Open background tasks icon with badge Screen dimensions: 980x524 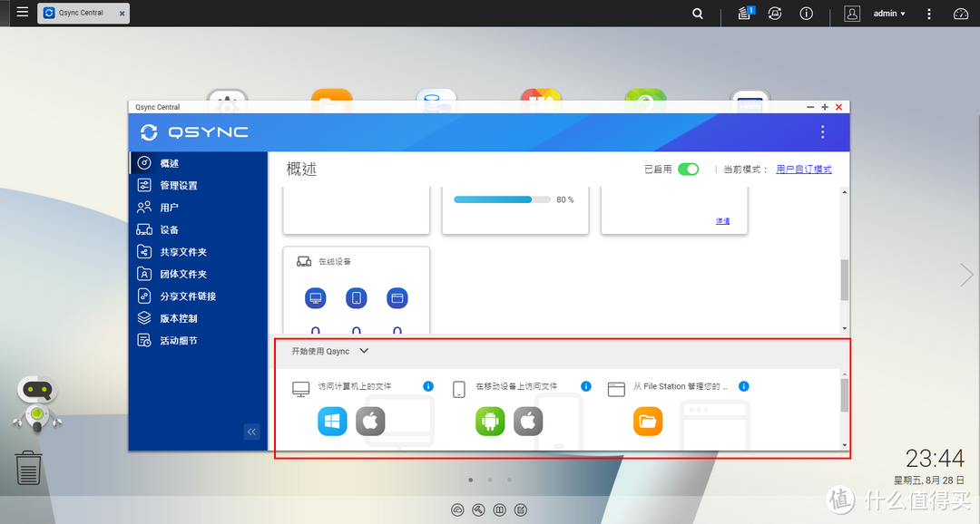pyautogui.click(x=744, y=13)
